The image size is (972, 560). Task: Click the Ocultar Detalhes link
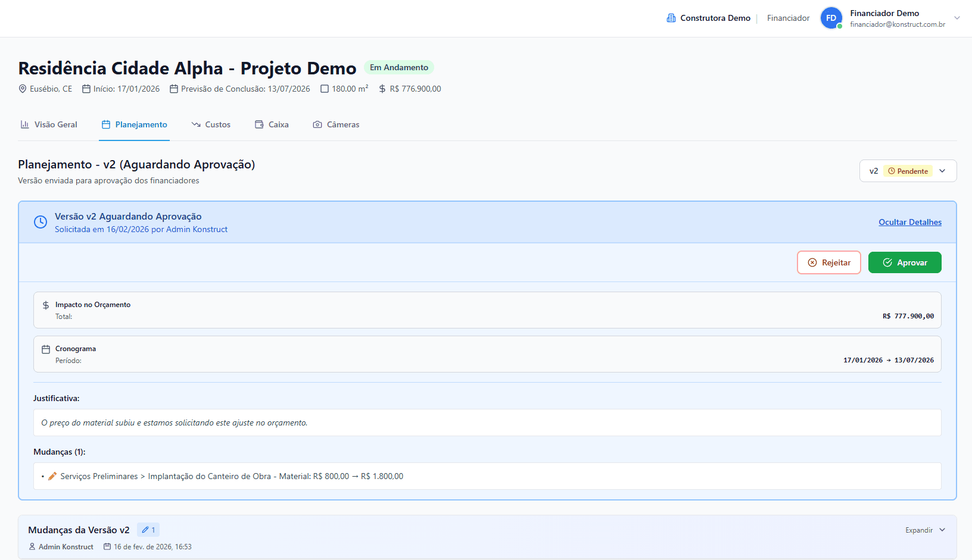tap(910, 223)
